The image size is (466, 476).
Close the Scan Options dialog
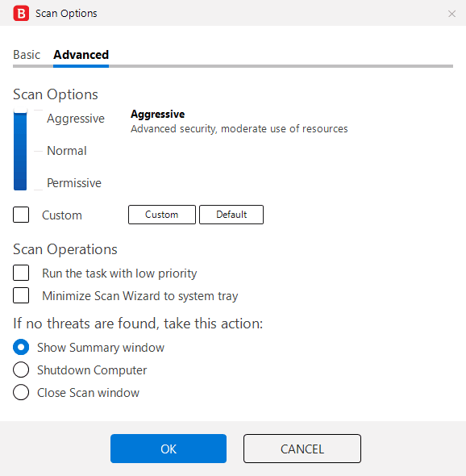coord(451,14)
